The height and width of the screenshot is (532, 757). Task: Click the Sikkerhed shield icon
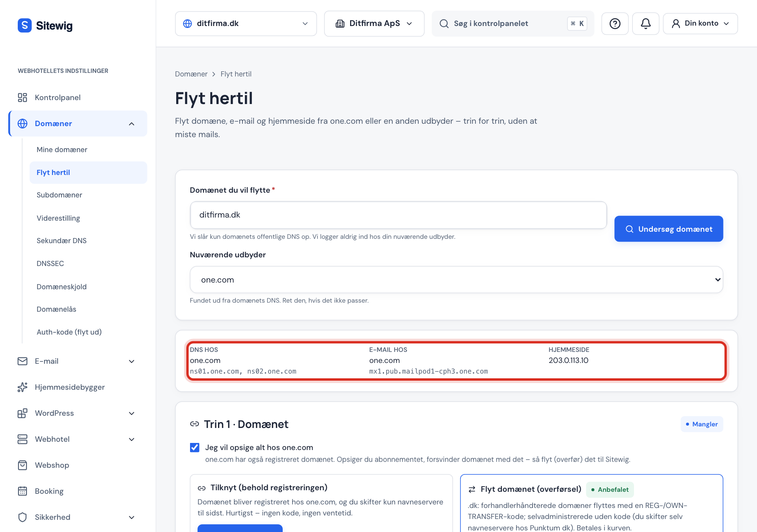pyautogui.click(x=22, y=517)
